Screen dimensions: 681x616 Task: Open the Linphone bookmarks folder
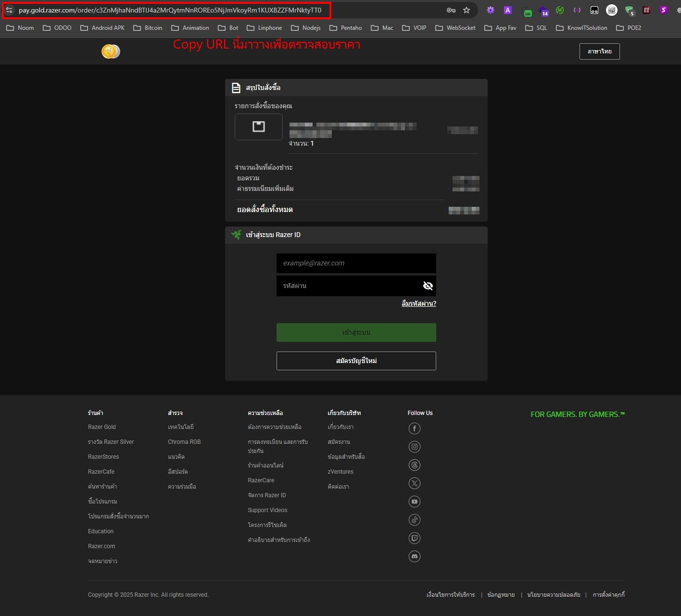click(x=265, y=28)
